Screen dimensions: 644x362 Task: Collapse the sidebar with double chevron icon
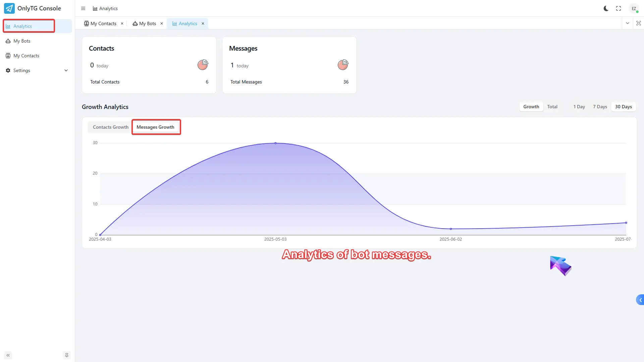click(x=8, y=355)
